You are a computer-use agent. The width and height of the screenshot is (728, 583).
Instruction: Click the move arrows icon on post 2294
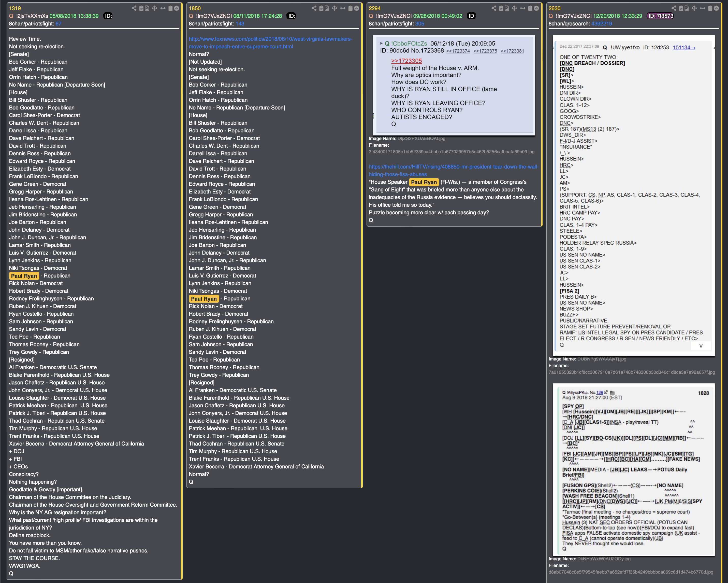tap(515, 8)
